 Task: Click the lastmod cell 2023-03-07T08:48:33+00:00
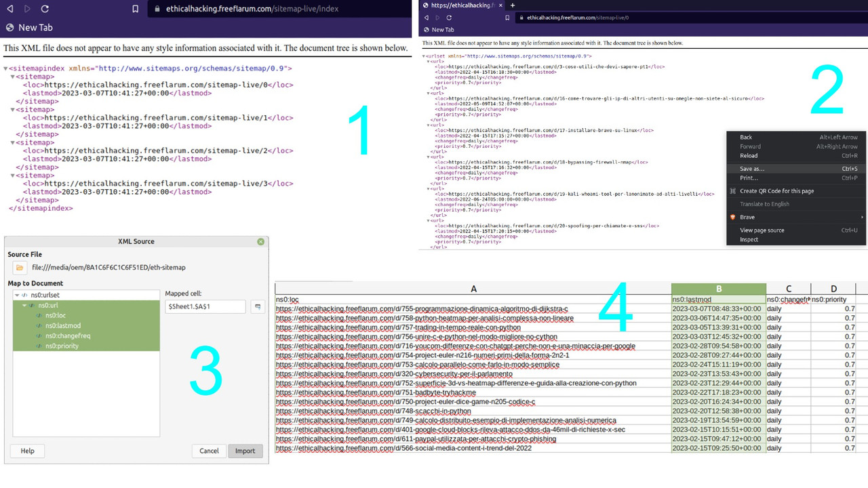coord(719,309)
